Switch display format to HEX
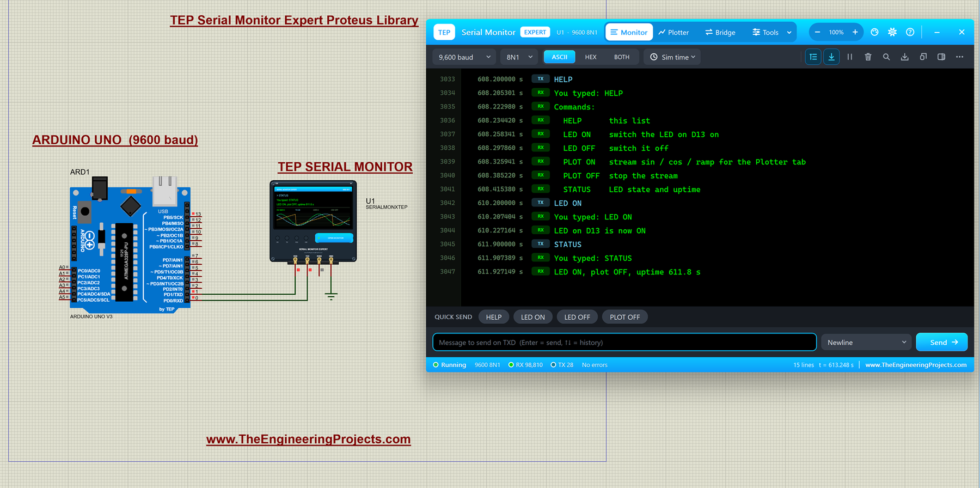980x488 pixels. tap(591, 57)
